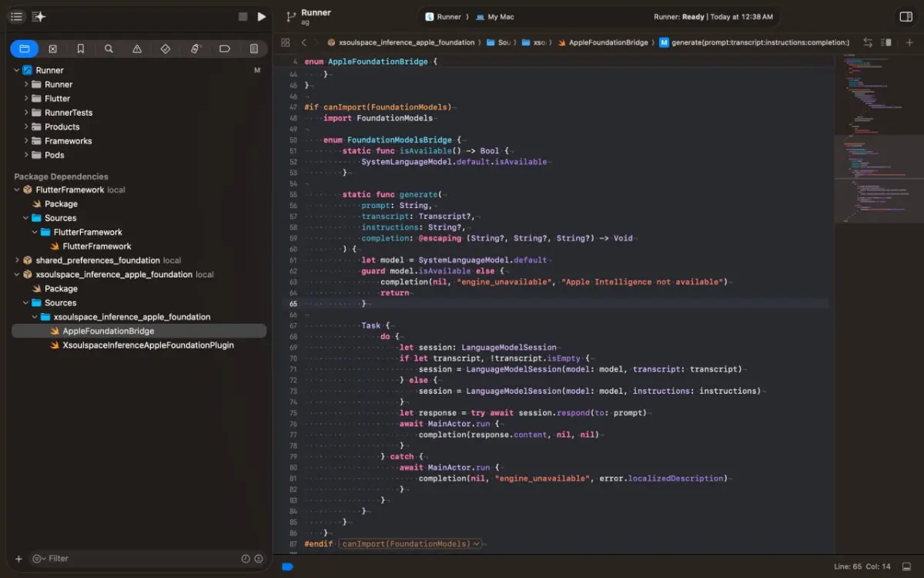
Task: Toggle source-controlled files filter
Action: tap(259, 559)
